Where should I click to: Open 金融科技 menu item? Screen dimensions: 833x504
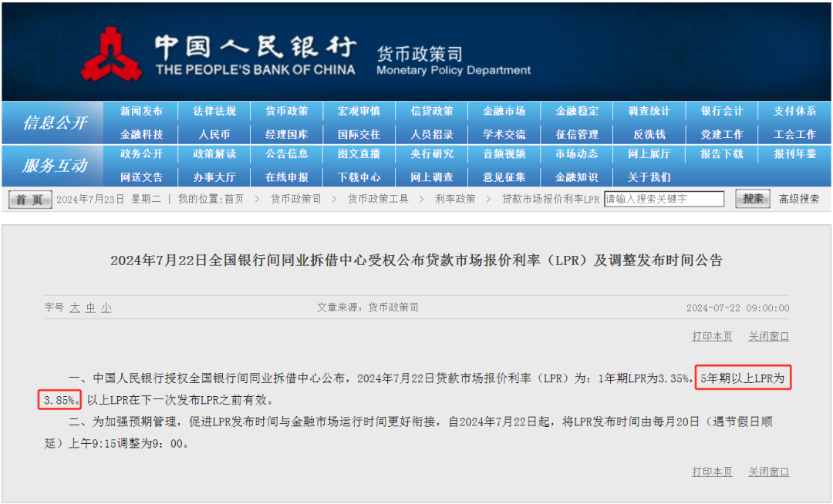point(141,135)
